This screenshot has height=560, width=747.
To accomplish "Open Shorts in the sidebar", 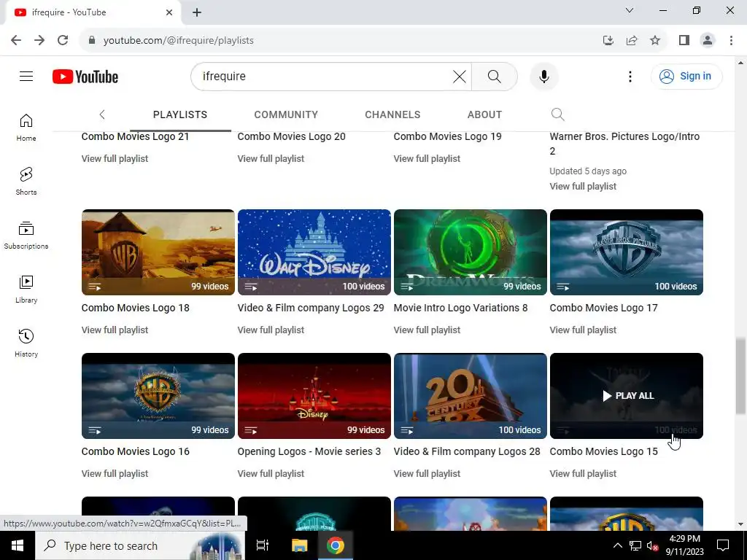I will click(x=26, y=182).
